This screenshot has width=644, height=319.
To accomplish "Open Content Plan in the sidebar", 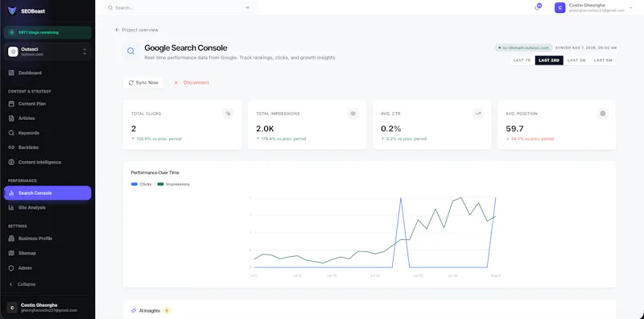I will (x=47, y=104).
